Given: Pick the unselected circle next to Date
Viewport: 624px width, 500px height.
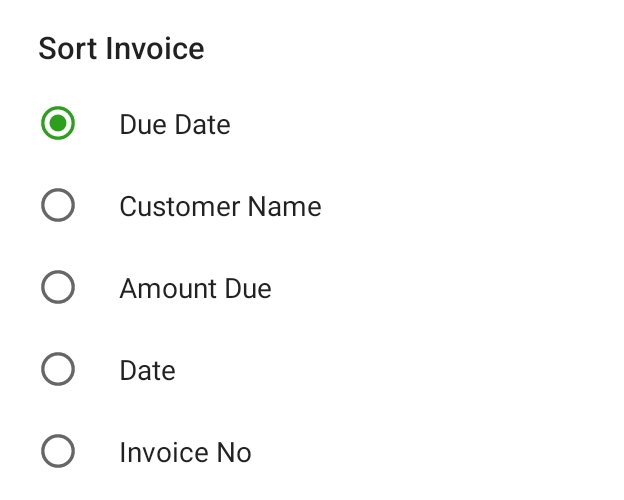Looking at the screenshot, I should pyautogui.click(x=58, y=370).
